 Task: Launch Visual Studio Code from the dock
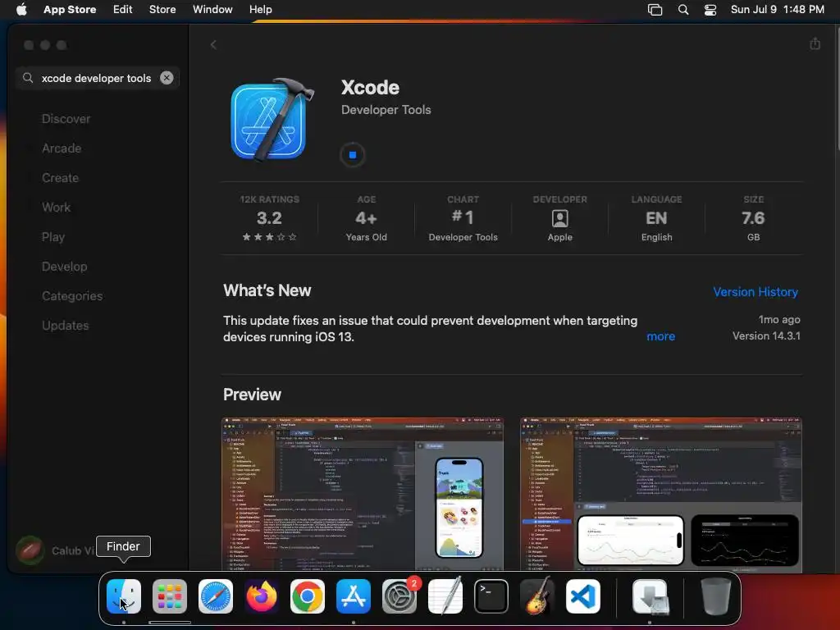click(583, 596)
